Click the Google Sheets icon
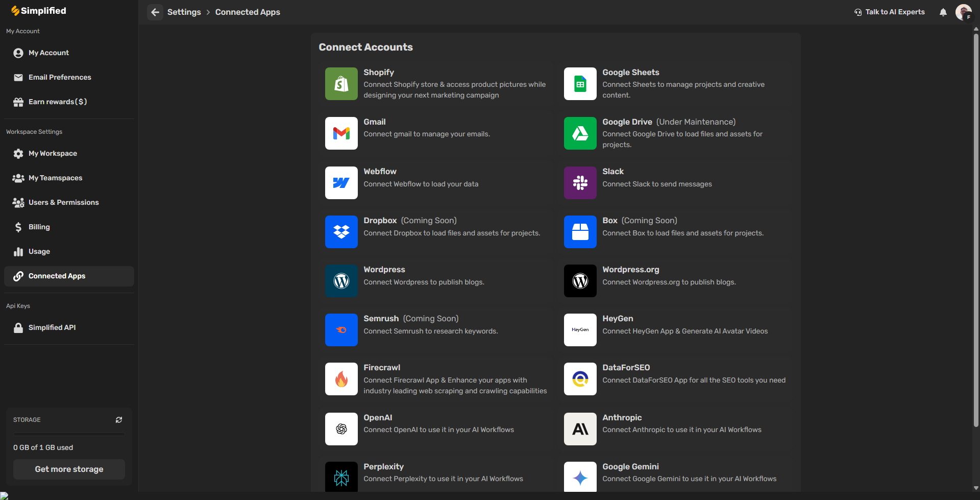 [580, 84]
